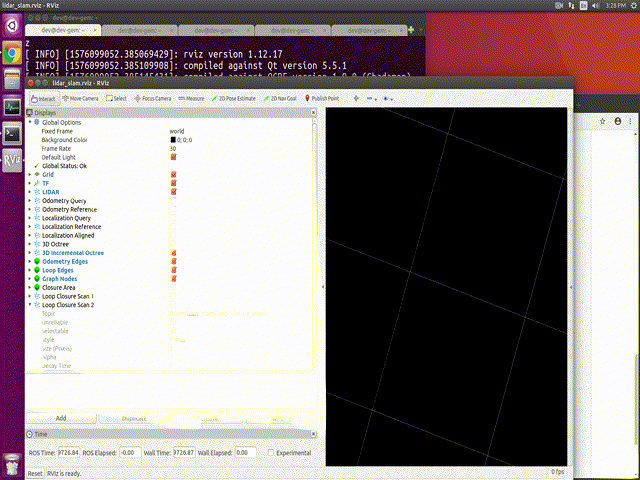The image size is (640, 480).
Task: Open RViz from the Ubuntu launcher
Action: point(12,158)
